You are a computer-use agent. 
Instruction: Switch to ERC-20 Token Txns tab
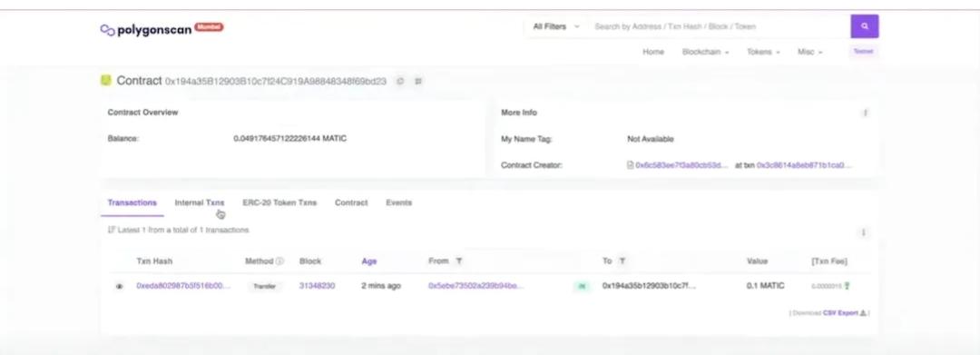coord(279,202)
